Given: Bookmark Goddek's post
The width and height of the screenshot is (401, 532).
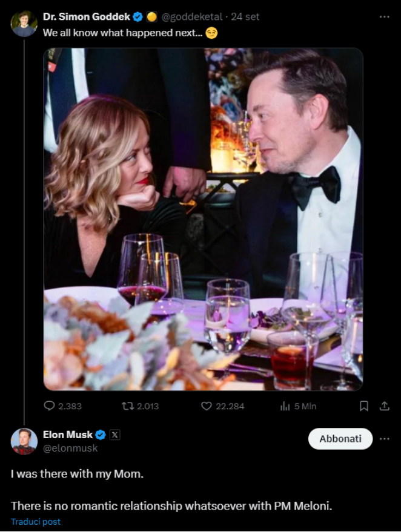Looking at the screenshot, I should coord(364,406).
